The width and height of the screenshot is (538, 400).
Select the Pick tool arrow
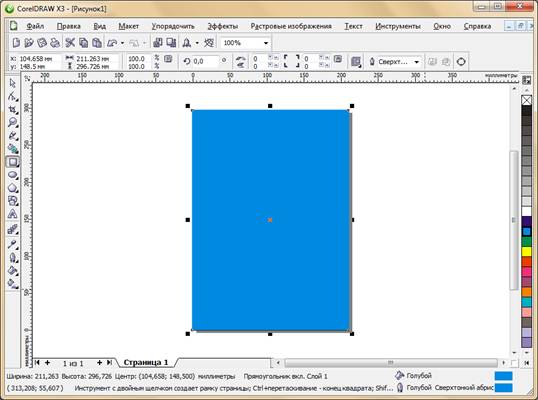click(13, 83)
